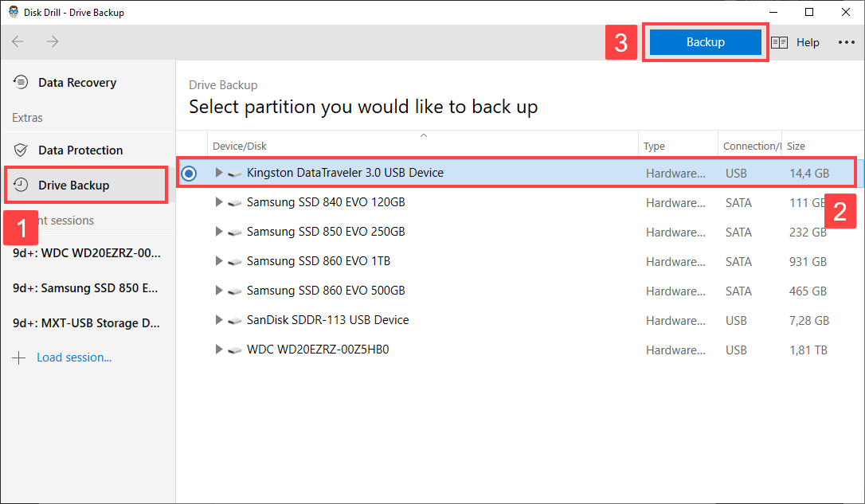Viewport: 865px width, 504px height.
Task: Click the Help label in the toolbar
Action: click(x=808, y=42)
